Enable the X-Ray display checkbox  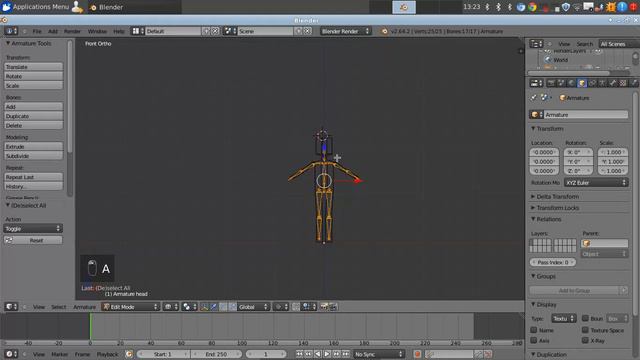585,340
